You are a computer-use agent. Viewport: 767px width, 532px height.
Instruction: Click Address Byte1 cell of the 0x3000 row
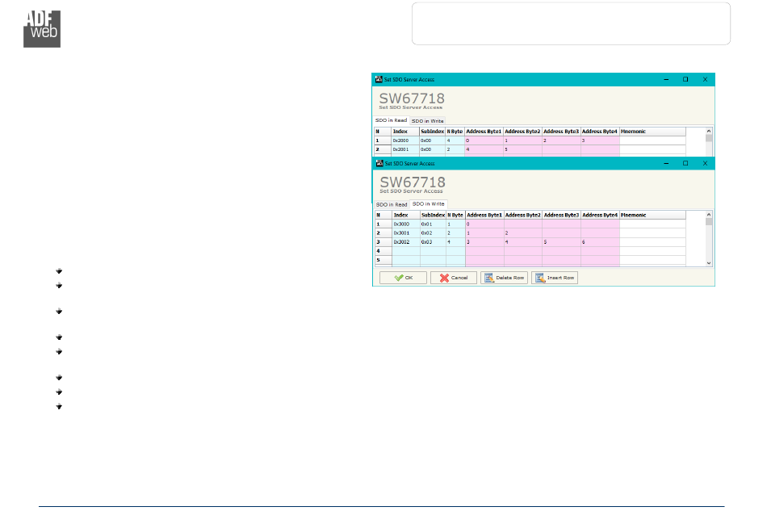[x=484, y=224]
